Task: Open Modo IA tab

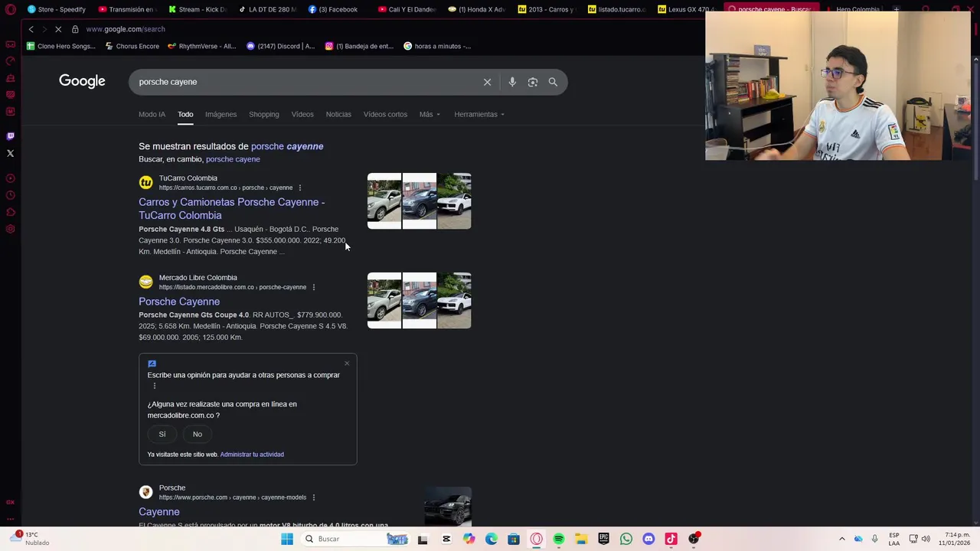Action: click(152, 114)
